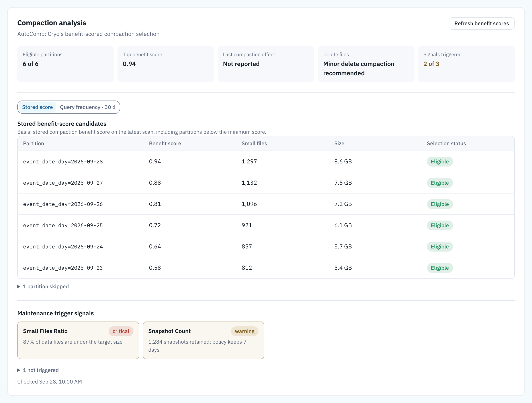532x403 pixels.
Task: Click the Size column header
Action: click(x=339, y=143)
